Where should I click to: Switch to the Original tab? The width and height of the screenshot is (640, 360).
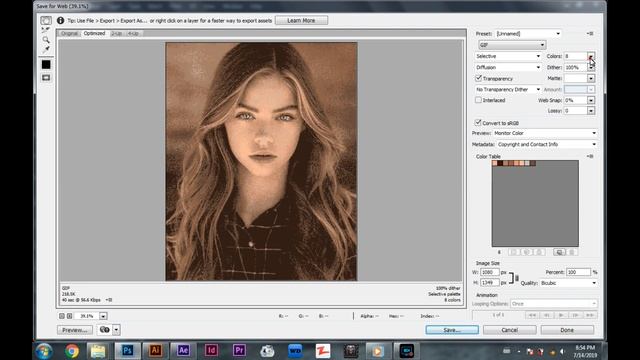pos(69,33)
